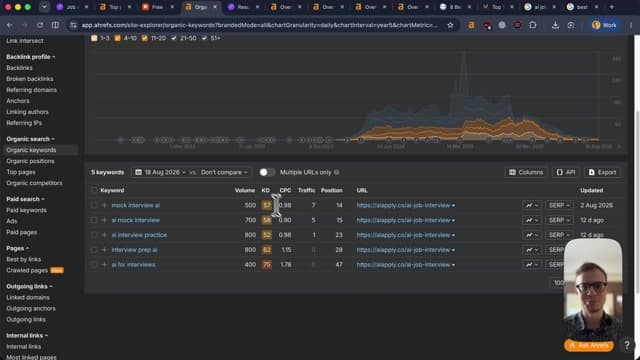This screenshot has height=360, width=640.
Task: Add 'mock interview ai' with plus icon
Action: pos(104,205)
